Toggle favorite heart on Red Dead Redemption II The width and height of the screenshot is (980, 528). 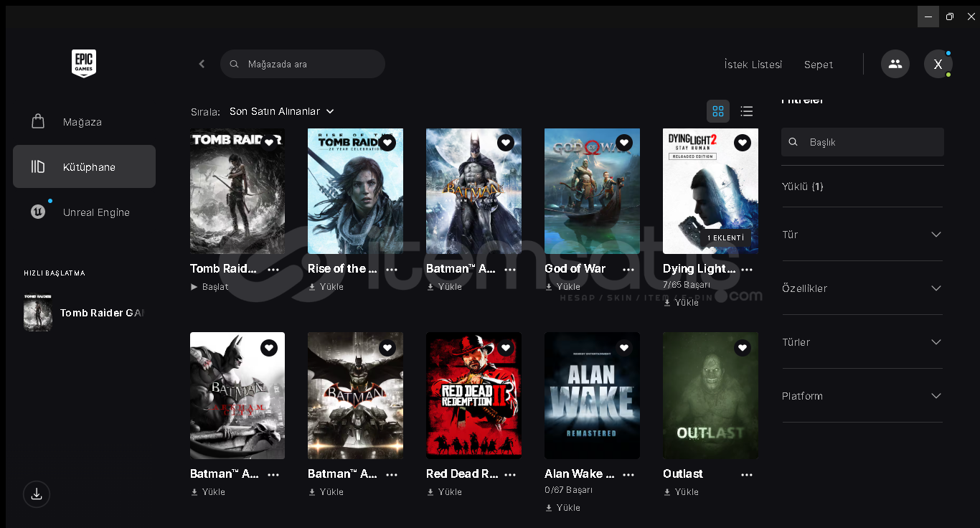[x=506, y=348]
